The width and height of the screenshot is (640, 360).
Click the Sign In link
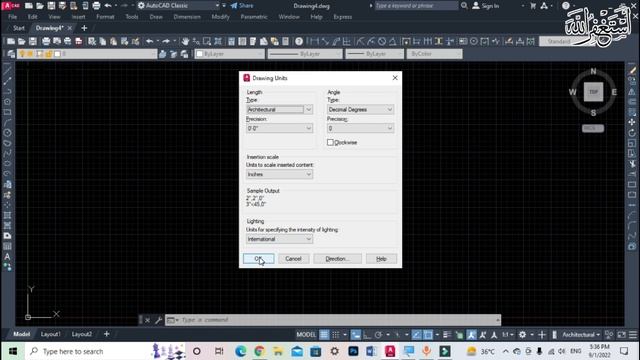tap(486, 6)
